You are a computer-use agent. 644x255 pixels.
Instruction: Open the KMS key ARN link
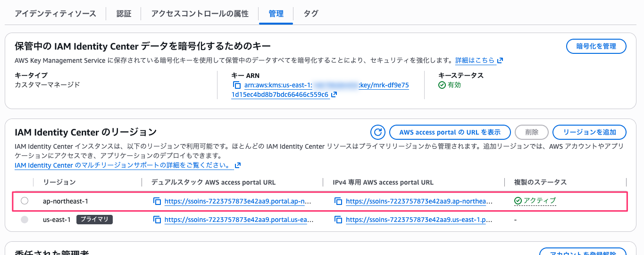(x=320, y=90)
